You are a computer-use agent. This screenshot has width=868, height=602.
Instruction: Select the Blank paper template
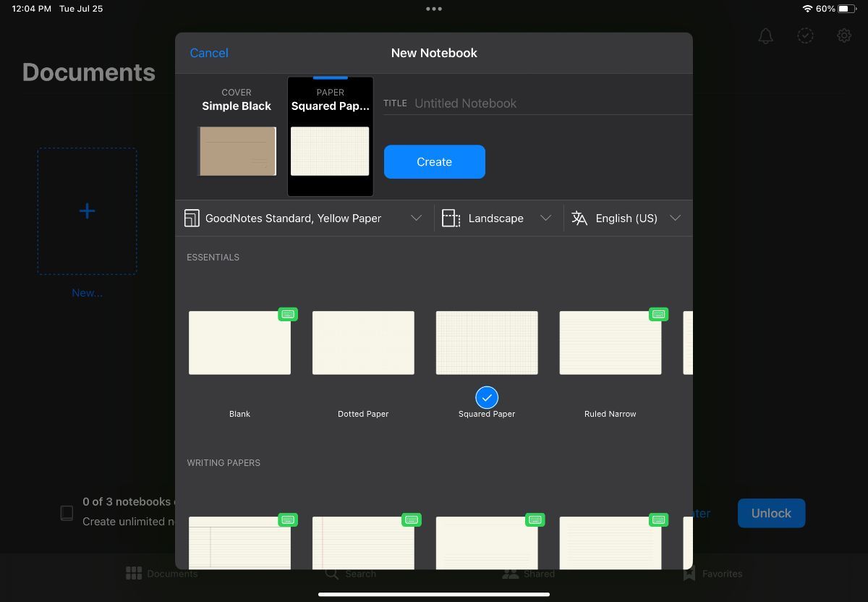pos(239,342)
